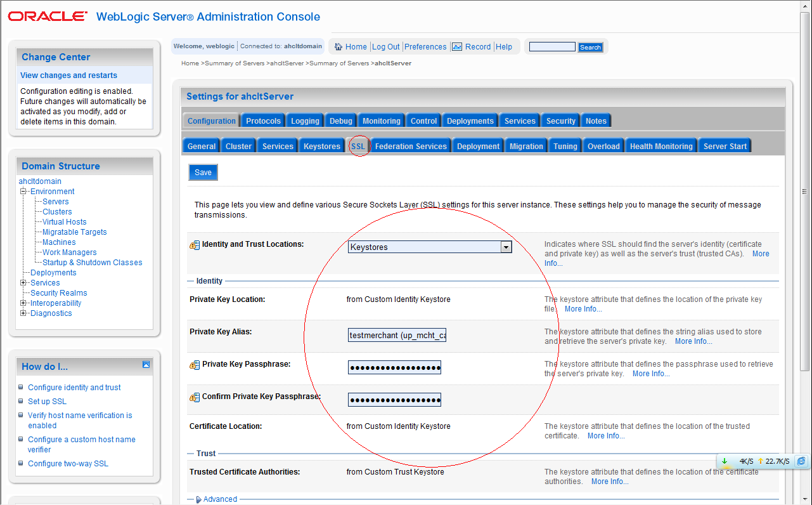
Task: Select the SSL subtab
Action: 358,147
